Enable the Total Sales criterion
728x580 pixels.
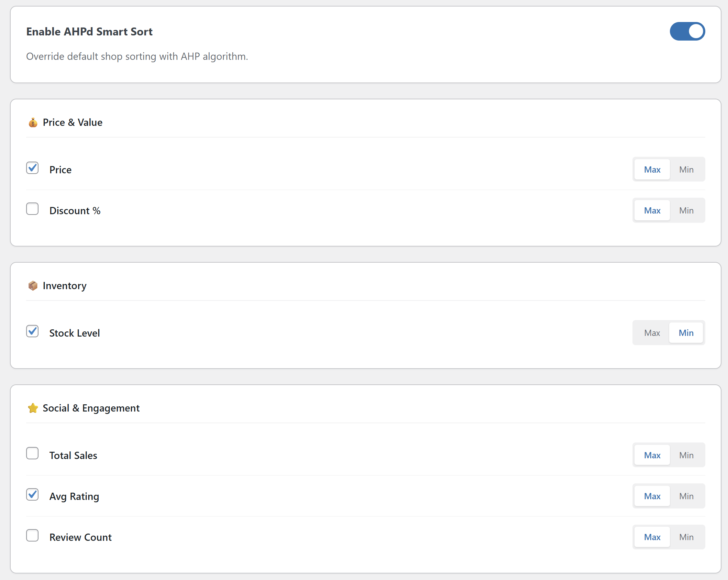[32, 453]
